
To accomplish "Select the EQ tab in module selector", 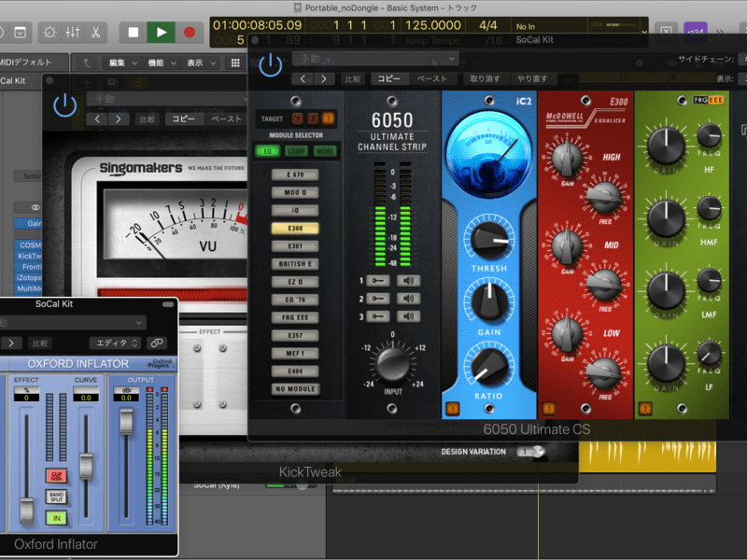I will pos(268,151).
